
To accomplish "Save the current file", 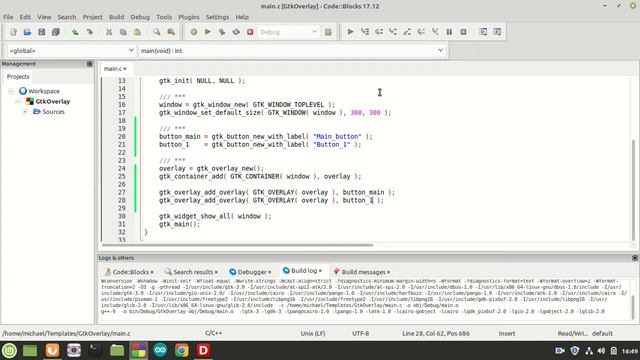I will [x=42, y=32].
